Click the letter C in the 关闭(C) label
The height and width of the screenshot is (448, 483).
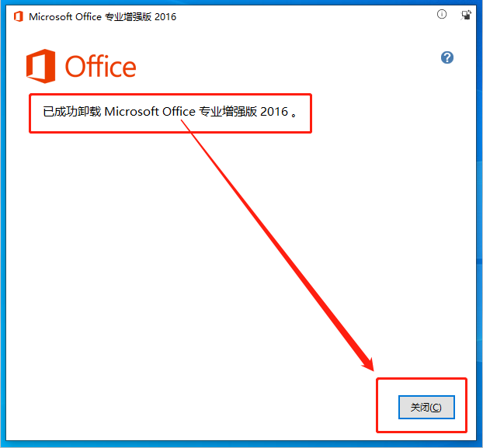pos(436,408)
